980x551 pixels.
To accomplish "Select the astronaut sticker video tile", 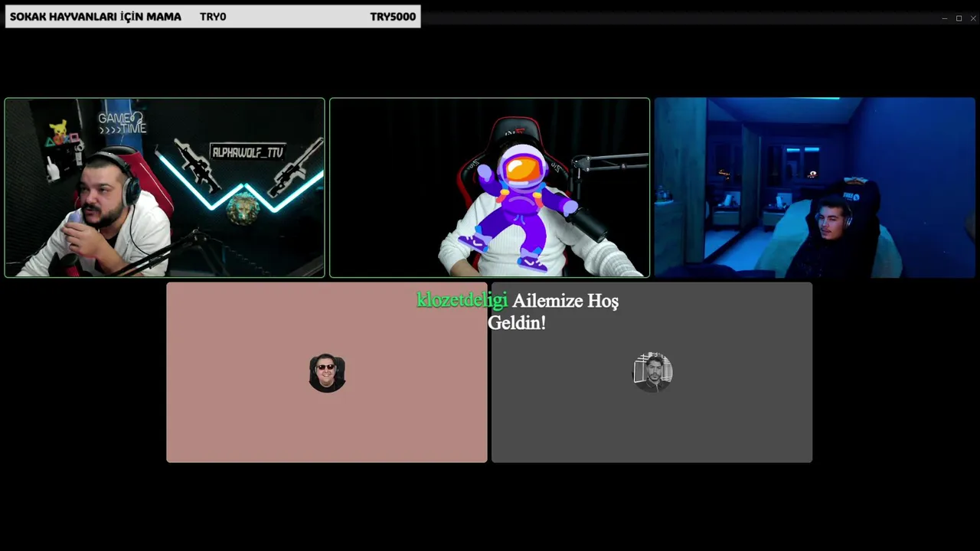I will tap(489, 187).
